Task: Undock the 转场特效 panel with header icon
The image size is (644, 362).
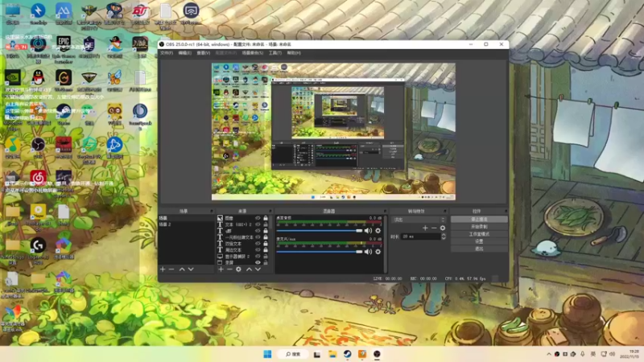Action: click(x=447, y=211)
